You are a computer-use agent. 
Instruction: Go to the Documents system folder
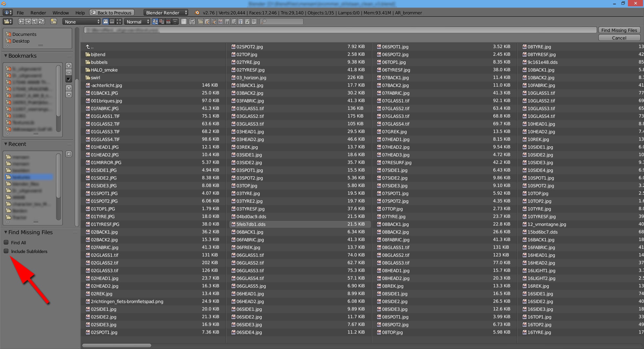[x=24, y=34]
